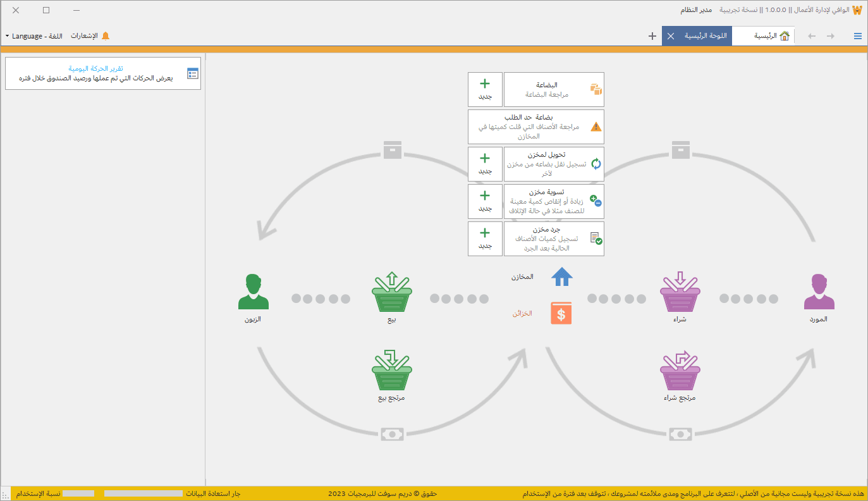This screenshot has height=501, width=868.
Task: Open the sale (بيع) green basket icon
Action: click(x=392, y=292)
